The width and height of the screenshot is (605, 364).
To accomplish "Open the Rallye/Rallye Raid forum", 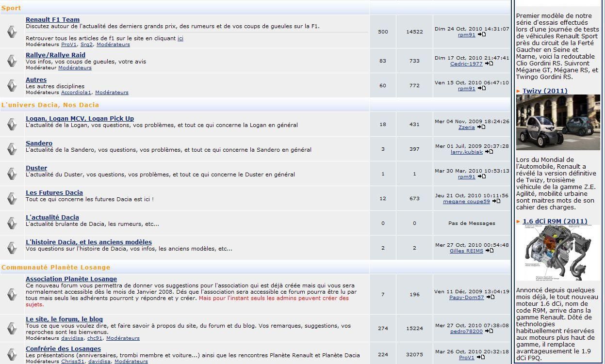I will (55, 55).
